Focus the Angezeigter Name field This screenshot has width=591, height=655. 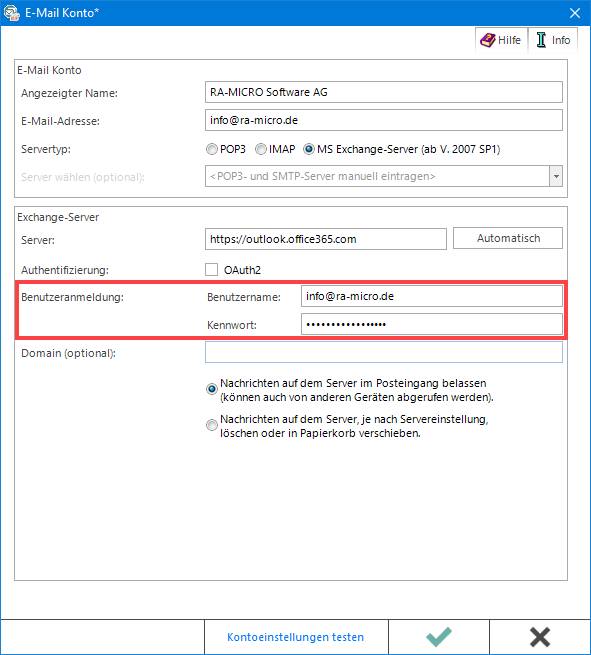coord(383,92)
